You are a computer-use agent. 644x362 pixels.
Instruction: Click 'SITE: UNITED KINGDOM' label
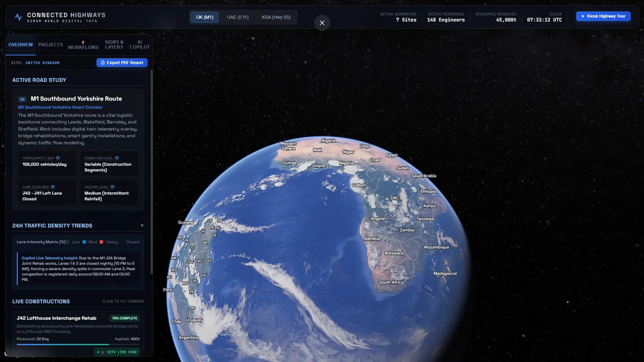35,63
